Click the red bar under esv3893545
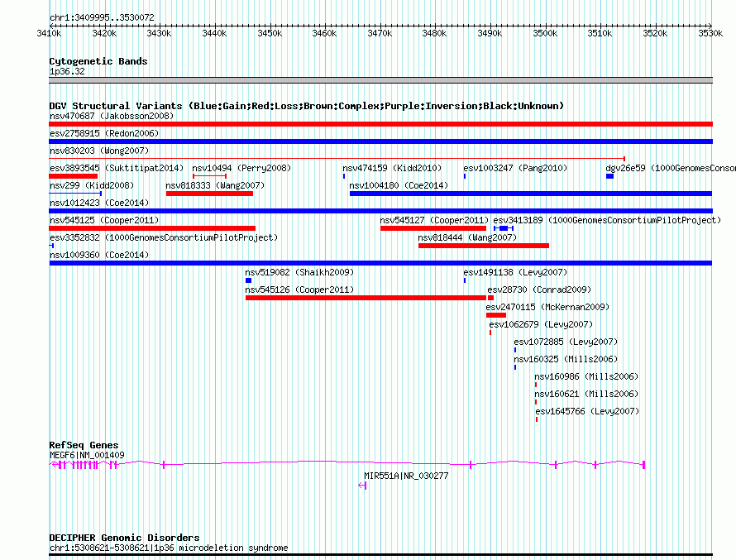The height and width of the screenshot is (560, 736). 74,176
